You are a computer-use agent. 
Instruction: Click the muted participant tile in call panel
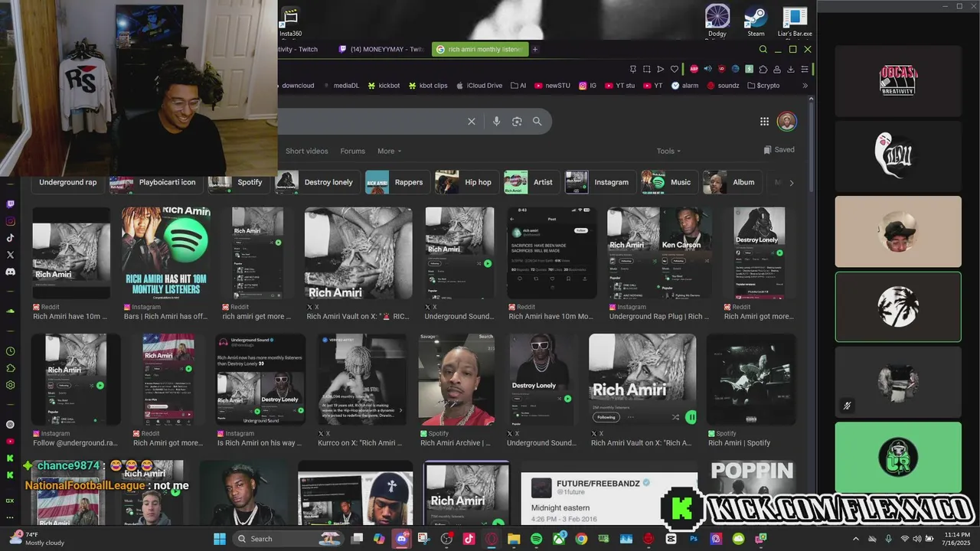click(898, 381)
